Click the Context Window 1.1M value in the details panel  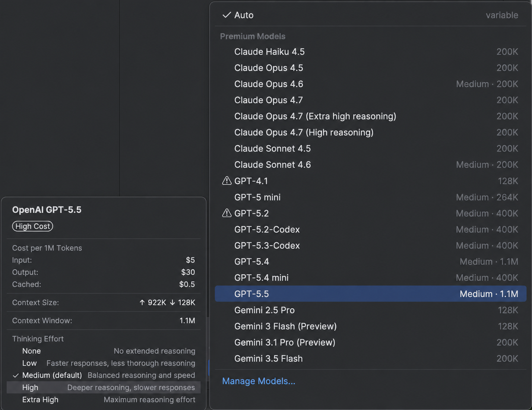click(187, 321)
